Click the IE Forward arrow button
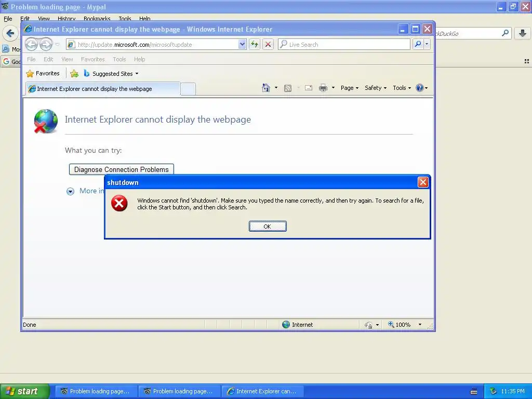This screenshot has height=399, width=532. [x=46, y=44]
